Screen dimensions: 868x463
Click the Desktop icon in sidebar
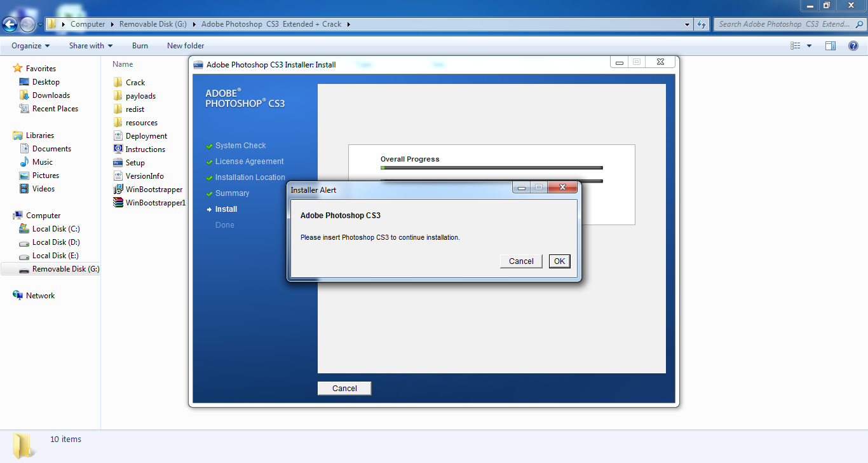click(24, 81)
